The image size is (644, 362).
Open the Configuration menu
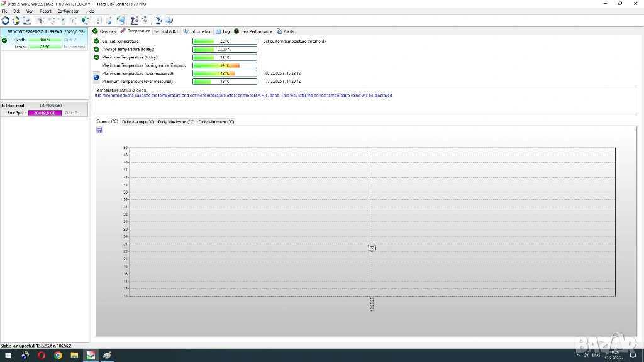(68, 11)
